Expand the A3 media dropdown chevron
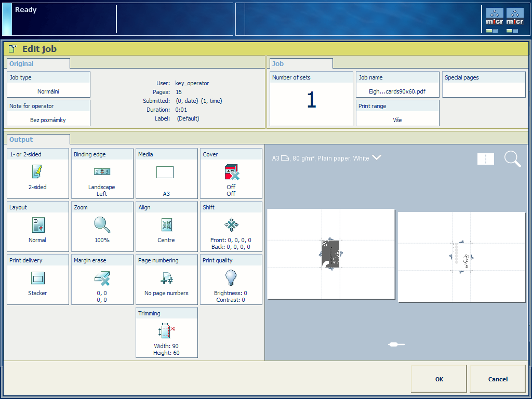Screen dimensions: 532x399 [x=377, y=158]
